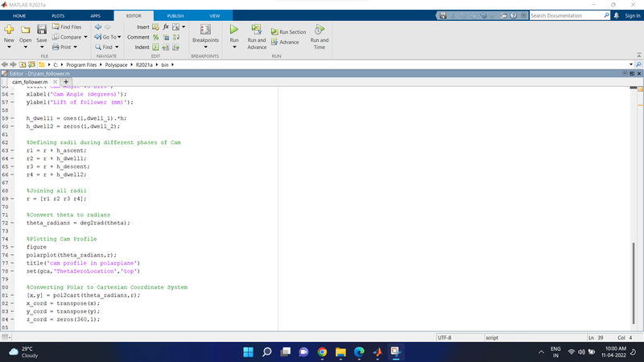Image resolution: width=644 pixels, height=362 pixels.
Task: Click the Search Documentation field
Action: [565, 15]
